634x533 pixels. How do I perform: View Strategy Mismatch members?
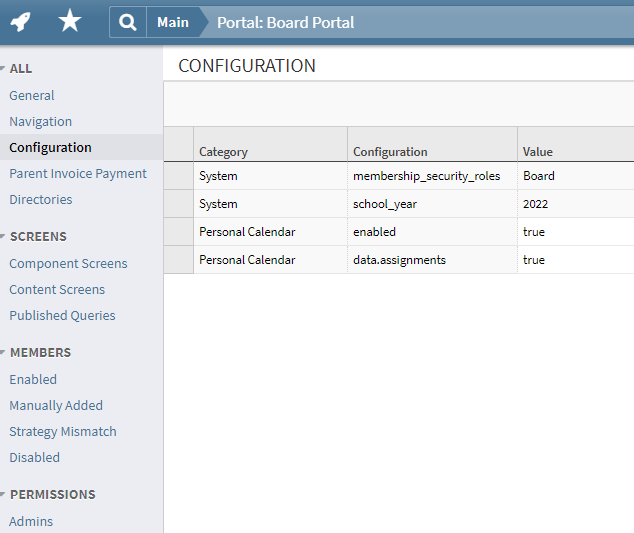click(63, 431)
